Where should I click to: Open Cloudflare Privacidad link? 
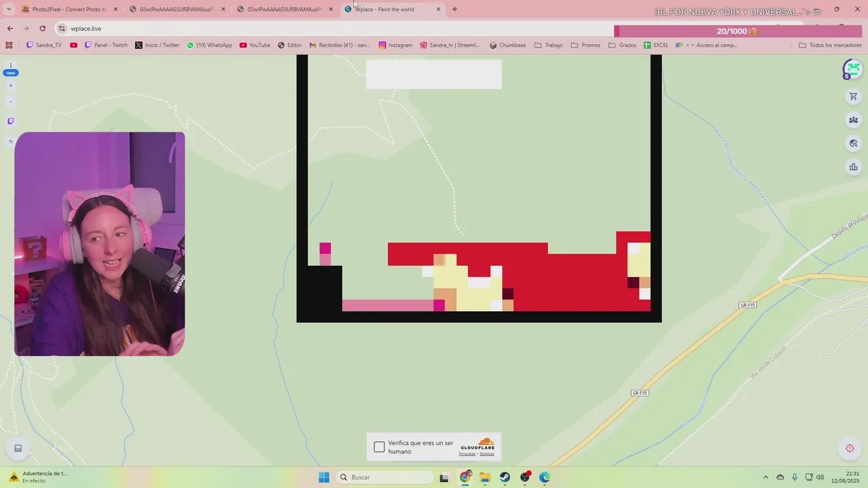[x=467, y=454]
